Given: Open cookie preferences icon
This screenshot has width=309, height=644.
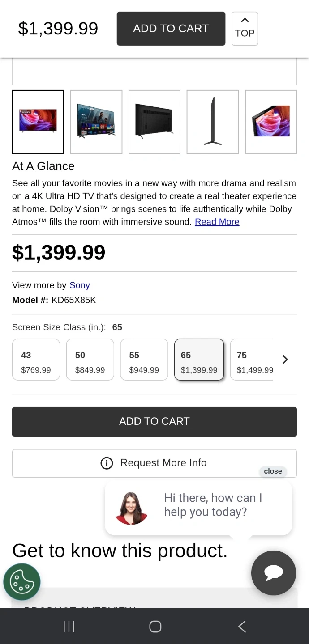Looking at the screenshot, I should (x=22, y=581).
